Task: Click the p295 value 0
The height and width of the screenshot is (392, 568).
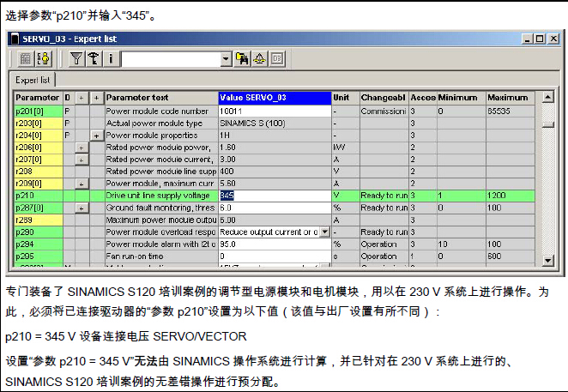Action: click(x=275, y=256)
